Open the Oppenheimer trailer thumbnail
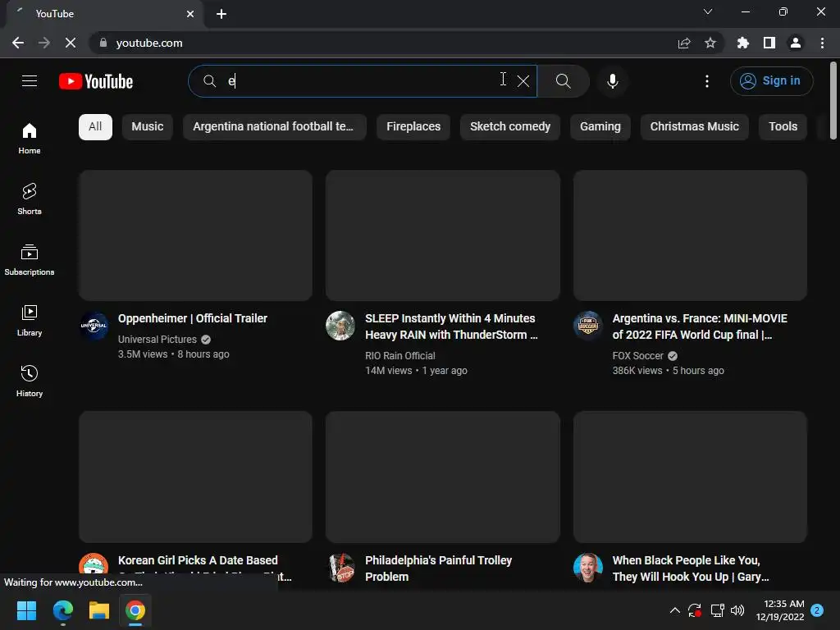Image resolution: width=840 pixels, height=630 pixels. (195, 235)
